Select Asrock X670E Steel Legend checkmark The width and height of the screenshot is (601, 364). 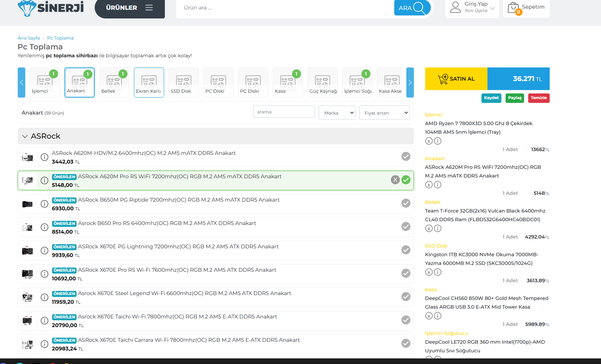click(406, 297)
